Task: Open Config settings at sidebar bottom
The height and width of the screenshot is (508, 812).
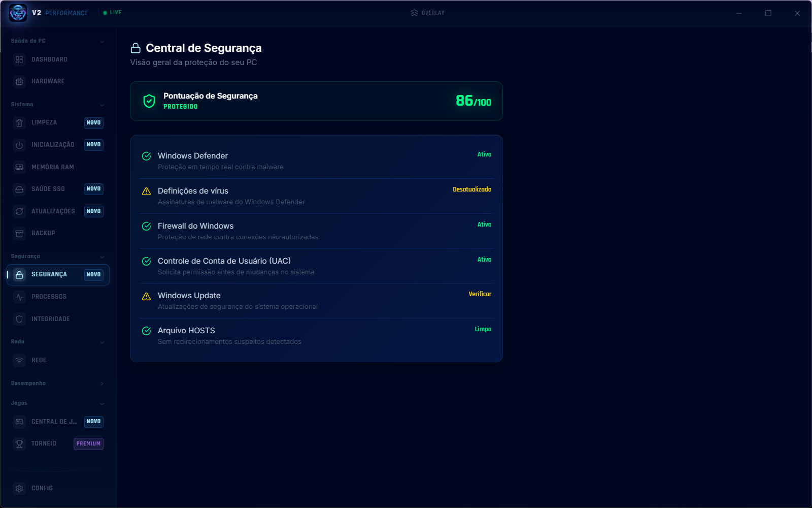Action: click(x=58, y=488)
